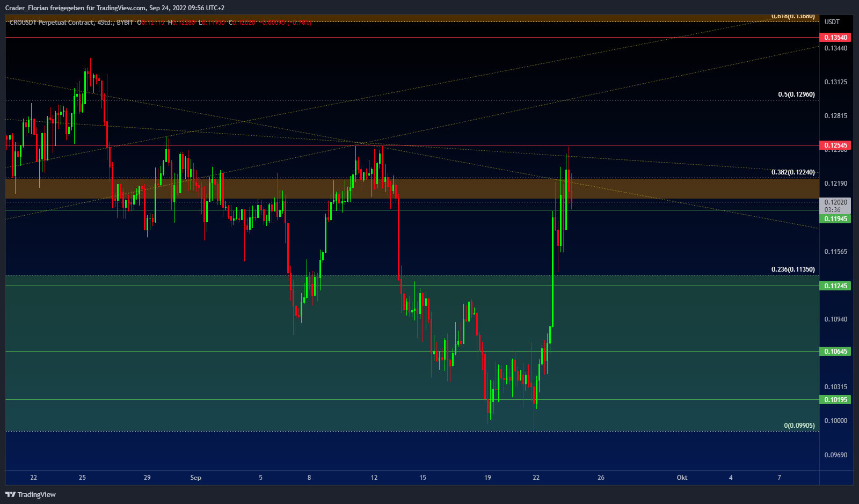Screen dimensions: 859x504
Task: Click the 0.5(0.12960) Fibonacci label
Action: [796, 94]
